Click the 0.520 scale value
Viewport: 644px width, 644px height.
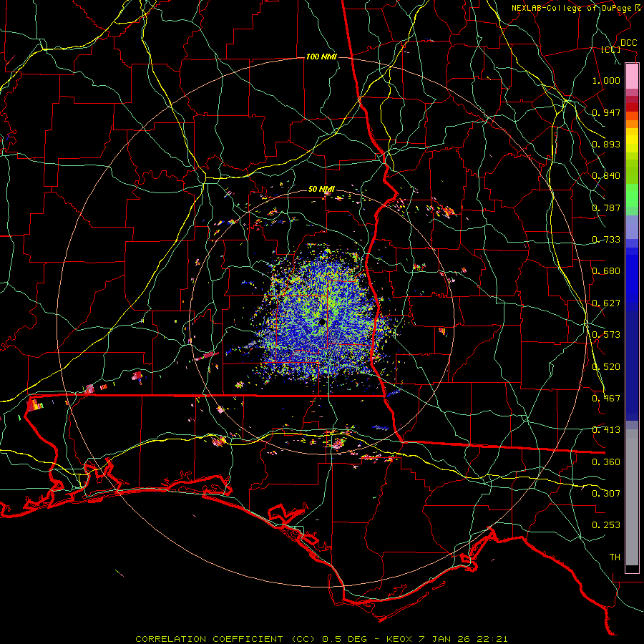coord(606,367)
